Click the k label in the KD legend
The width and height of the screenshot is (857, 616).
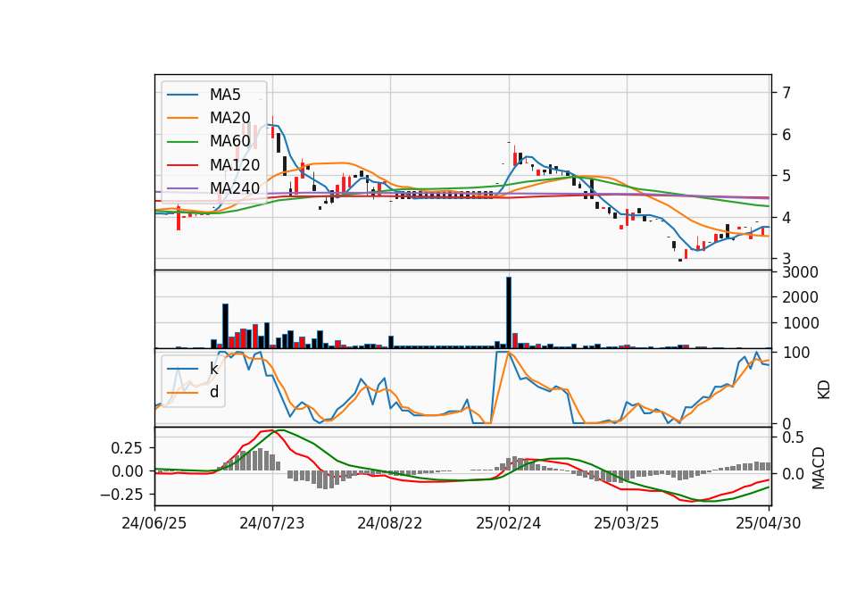click(x=213, y=369)
